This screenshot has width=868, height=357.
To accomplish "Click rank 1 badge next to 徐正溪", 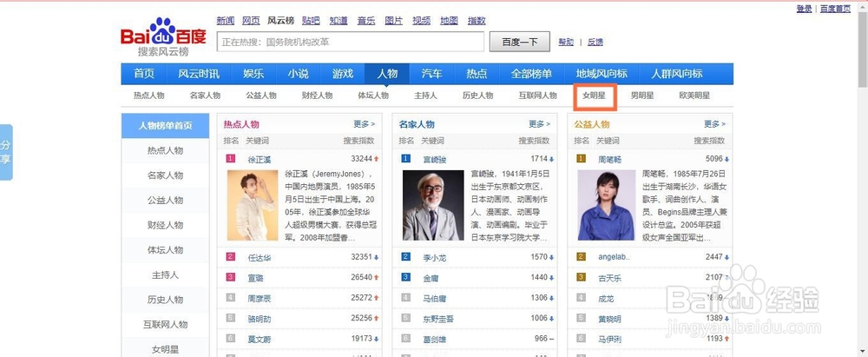I will pyautogui.click(x=231, y=159).
